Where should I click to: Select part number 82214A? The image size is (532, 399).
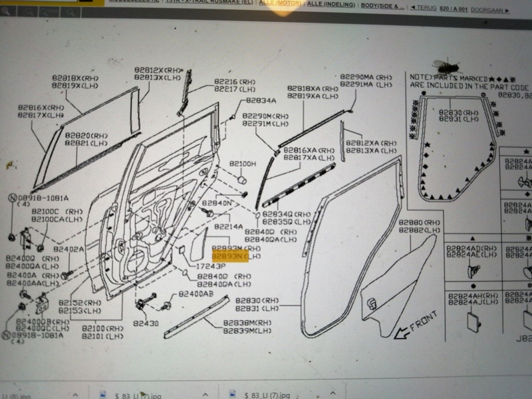(x=229, y=226)
